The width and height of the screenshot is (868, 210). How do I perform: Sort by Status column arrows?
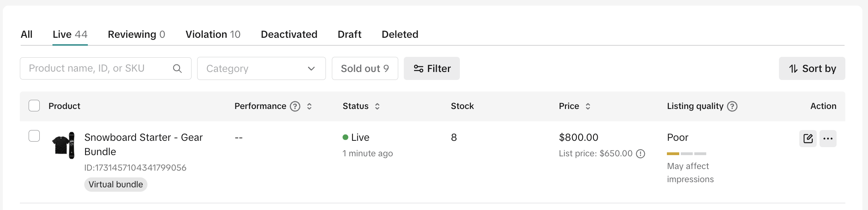[x=377, y=106]
